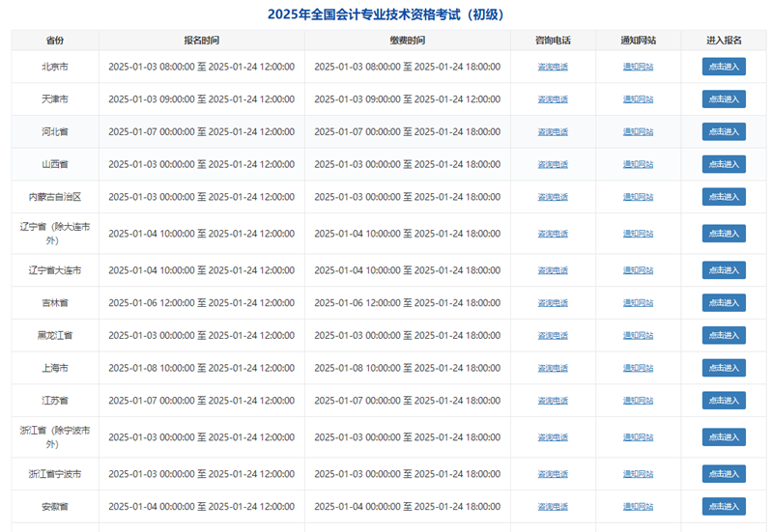
Task: Select the 黑龙江省 province cell
Action: (x=55, y=335)
